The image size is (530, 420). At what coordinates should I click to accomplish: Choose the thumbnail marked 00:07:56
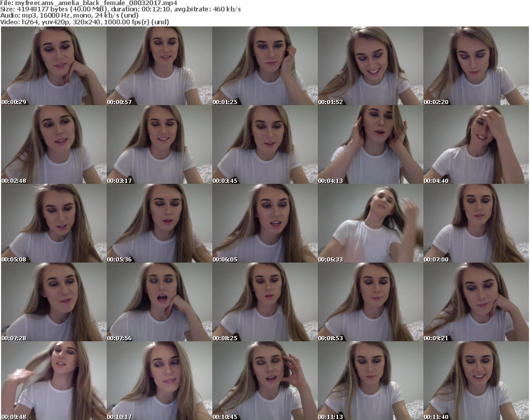coord(159,302)
